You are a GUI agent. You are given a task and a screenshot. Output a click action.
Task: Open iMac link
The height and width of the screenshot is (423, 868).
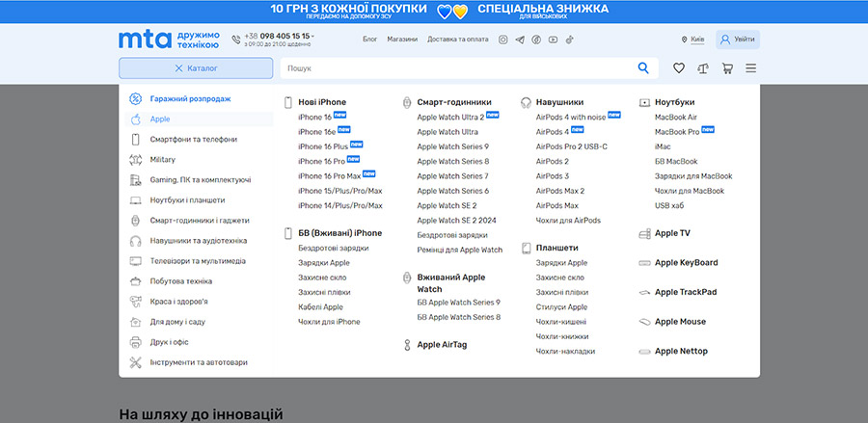coord(663,146)
